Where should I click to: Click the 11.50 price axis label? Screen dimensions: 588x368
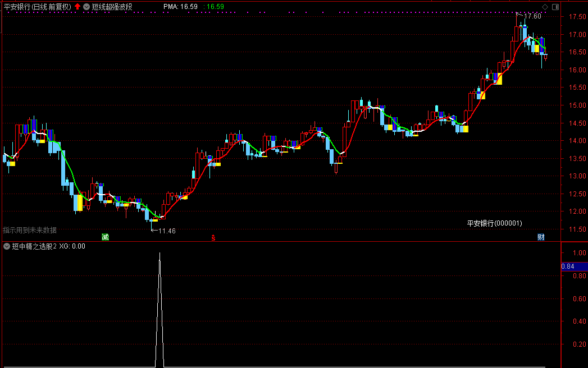coord(577,229)
